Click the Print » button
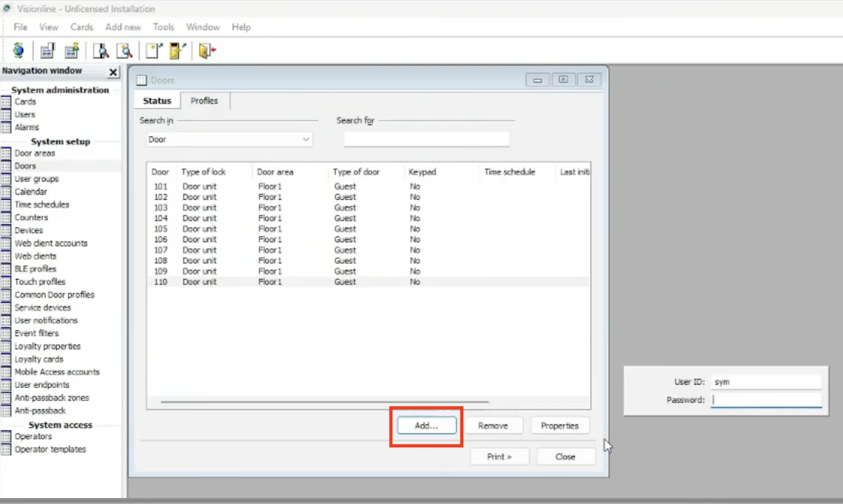Image resolution: width=843 pixels, height=504 pixels. coord(499,457)
